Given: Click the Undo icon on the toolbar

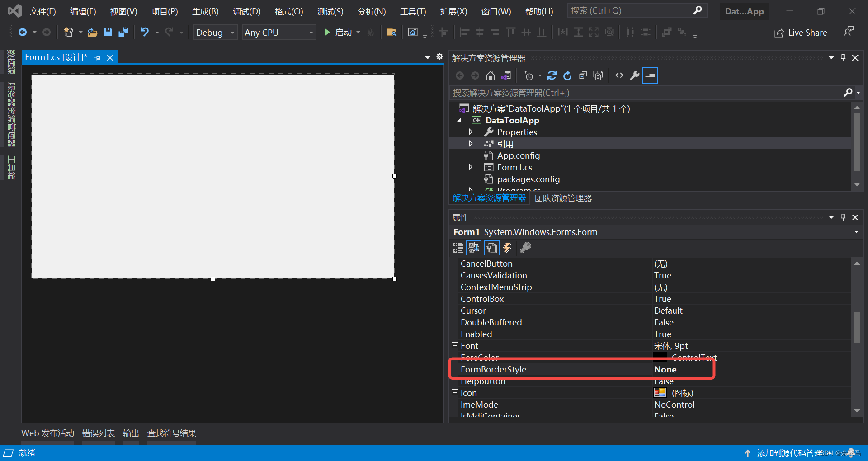Looking at the screenshot, I should 144,32.
